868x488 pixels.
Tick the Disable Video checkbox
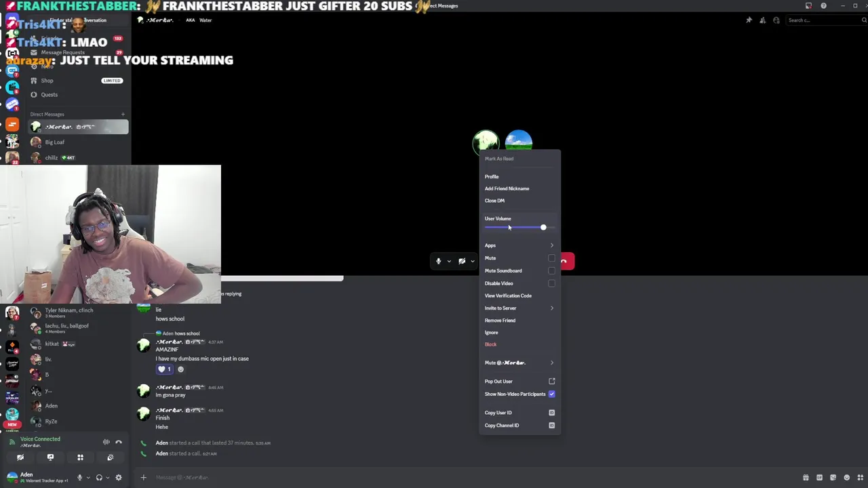pos(551,283)
